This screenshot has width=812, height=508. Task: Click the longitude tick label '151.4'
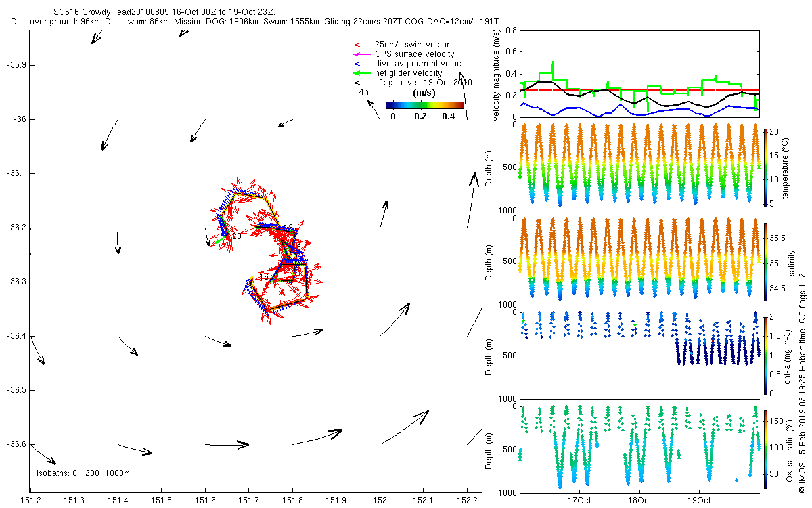pos(118,501)
